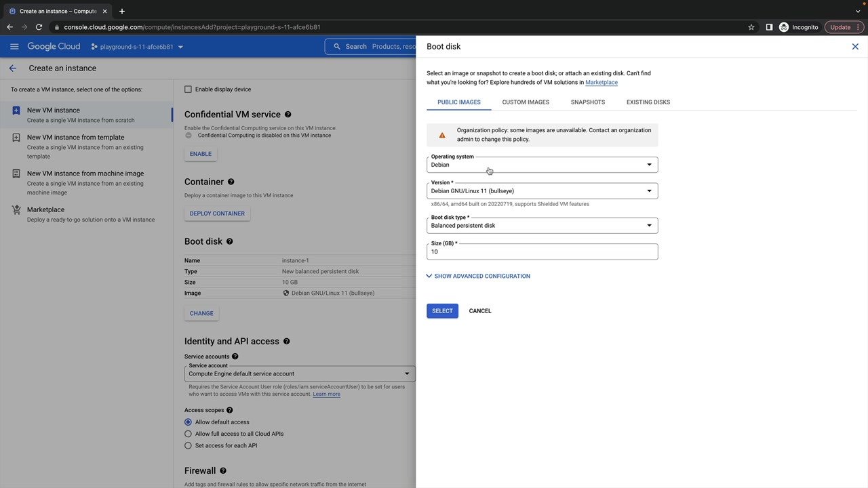Click the Container help icon
This screenshot has height=488, width=868.
(x=231, y=182)
